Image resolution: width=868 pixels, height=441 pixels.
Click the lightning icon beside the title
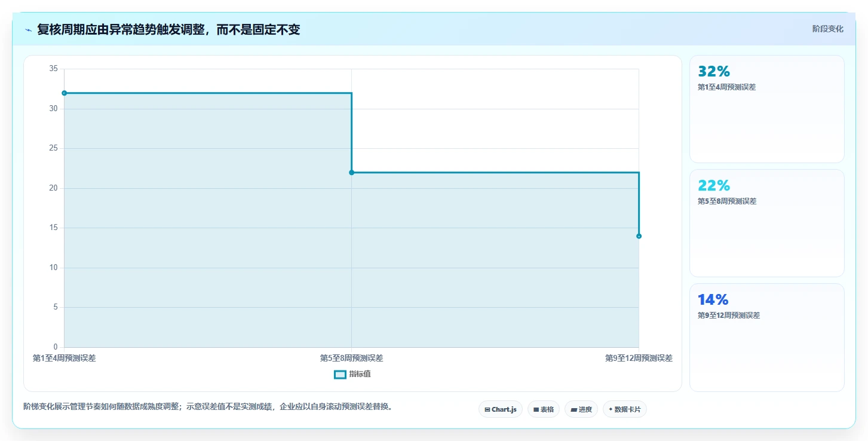click(29, 30)
